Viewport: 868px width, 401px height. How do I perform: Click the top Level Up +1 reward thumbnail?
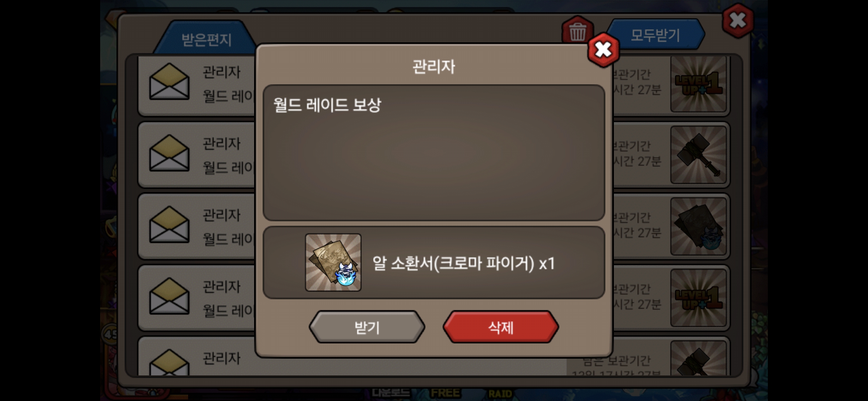(698, 84)
